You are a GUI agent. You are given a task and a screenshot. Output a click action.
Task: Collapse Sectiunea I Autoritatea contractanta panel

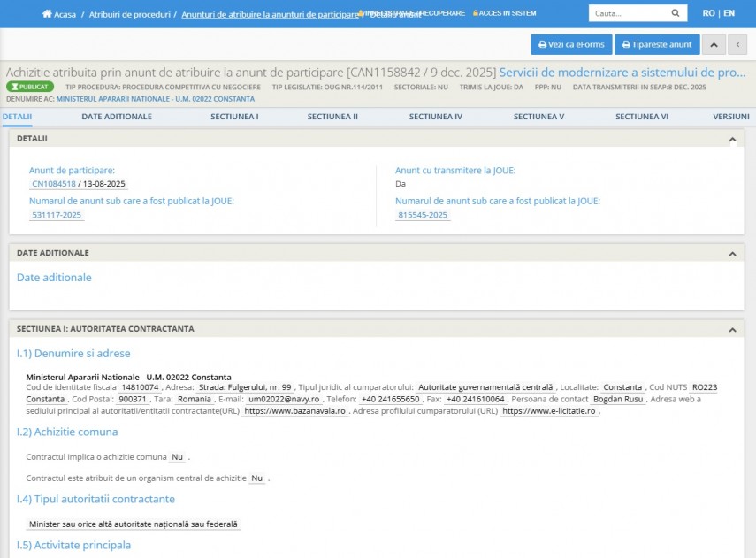[x=732, y=329]
